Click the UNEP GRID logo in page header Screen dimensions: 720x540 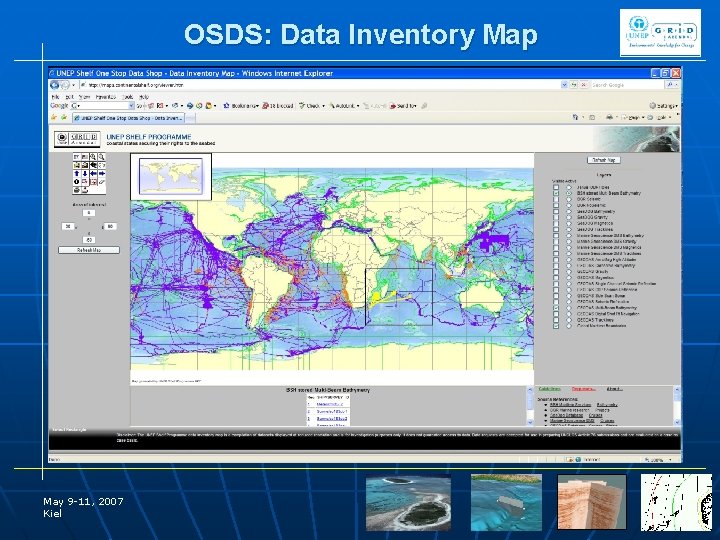pyautogui.click(x=77, y=138)
